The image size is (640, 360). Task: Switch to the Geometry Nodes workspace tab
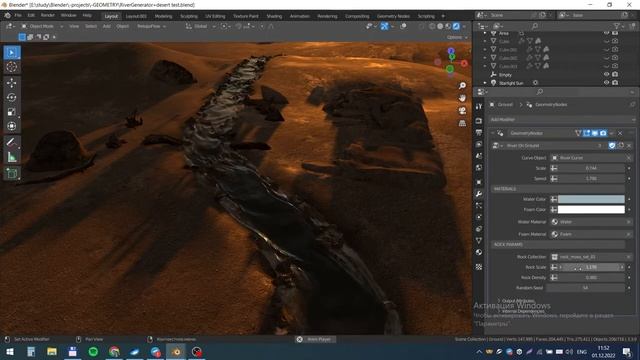pos(393,16)
